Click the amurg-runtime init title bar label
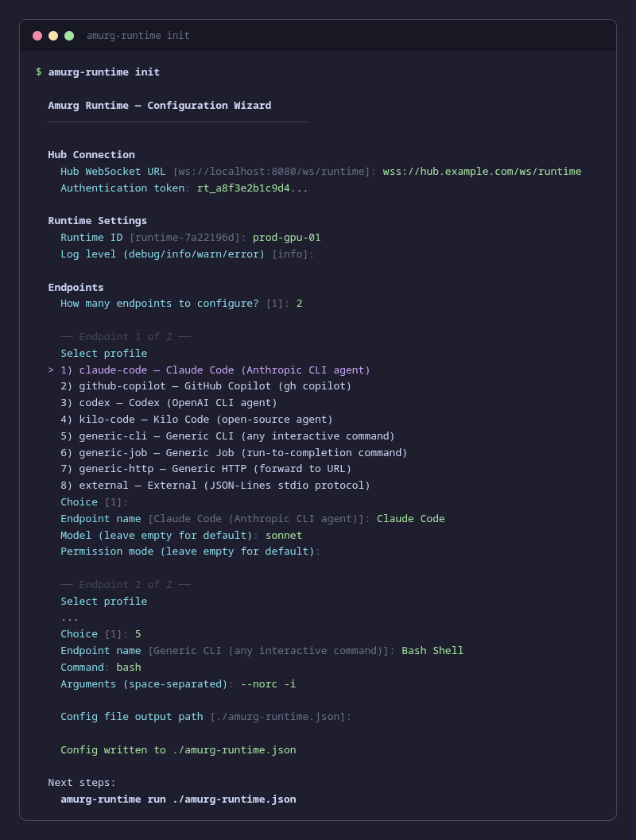Screen dimensions: 636x840 tap(138, 35)
